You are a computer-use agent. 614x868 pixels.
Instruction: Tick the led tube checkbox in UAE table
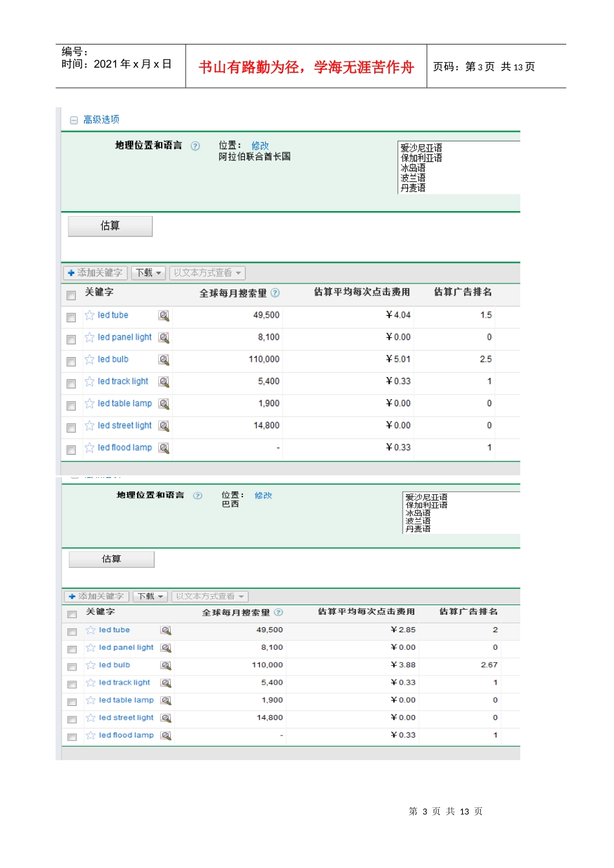click(71, 318)
